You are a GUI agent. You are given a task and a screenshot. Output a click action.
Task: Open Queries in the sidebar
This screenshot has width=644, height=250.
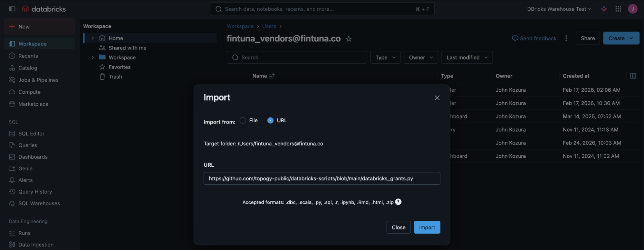39,145
